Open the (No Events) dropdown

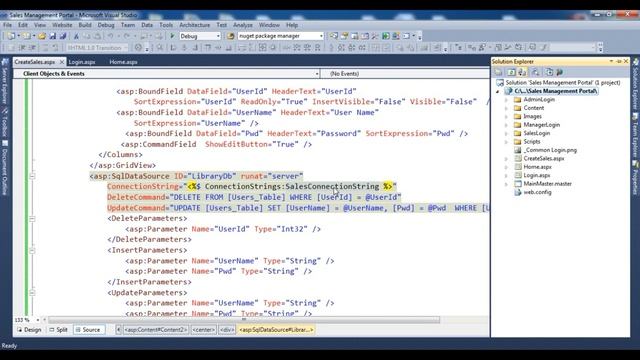click(x=405, y=74)
